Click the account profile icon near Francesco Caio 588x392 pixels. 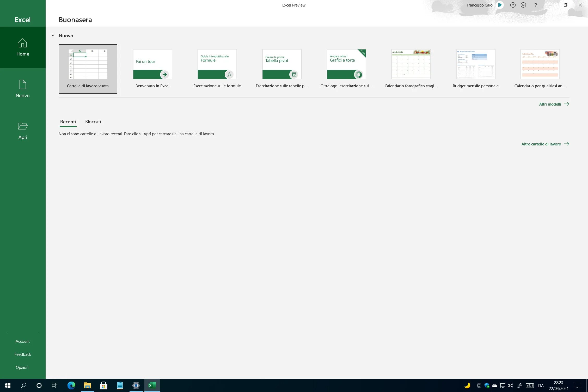point(500,5)
